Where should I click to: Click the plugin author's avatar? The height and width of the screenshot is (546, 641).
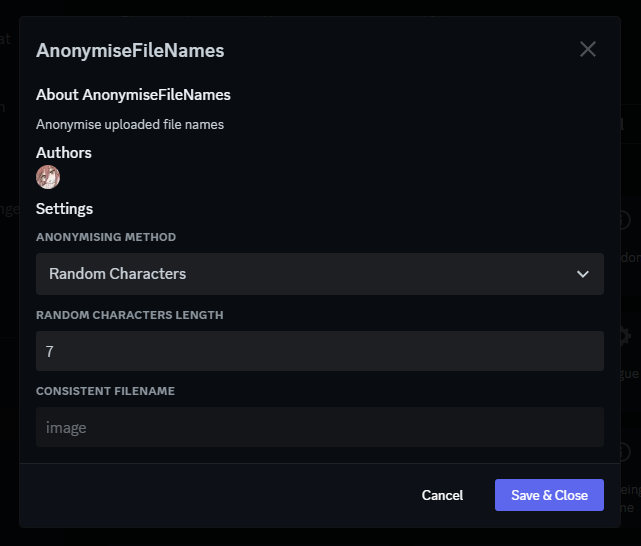click(x=48, y=177)
